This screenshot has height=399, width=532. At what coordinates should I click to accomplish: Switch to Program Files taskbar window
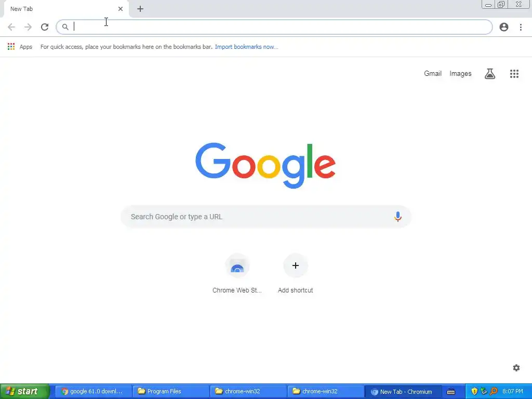coord(170,391)
